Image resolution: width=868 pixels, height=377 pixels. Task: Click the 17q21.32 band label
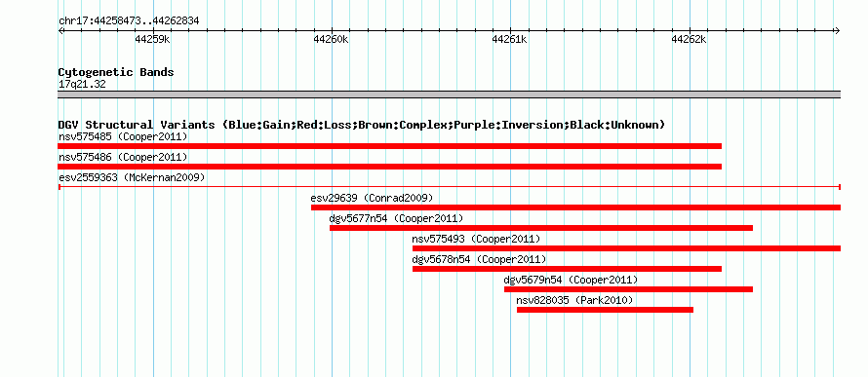pyautogui.click(x=82, y=85)
